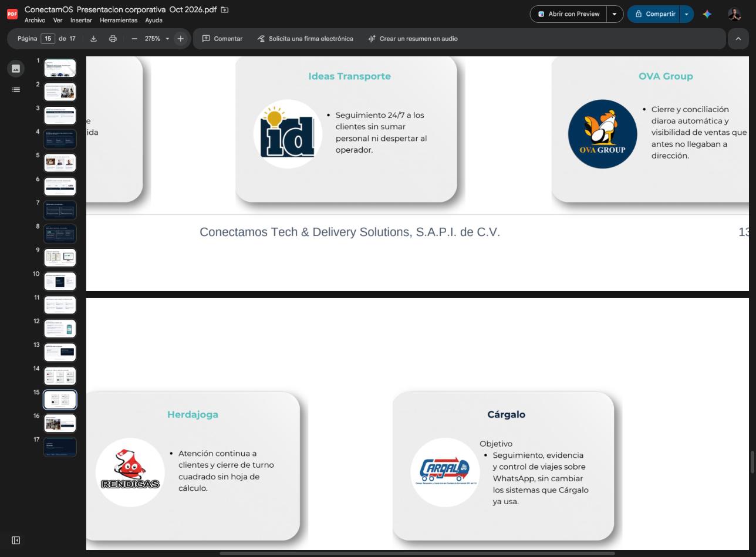
Task: Open the Archivo menu
Action: [x=35, y=20]
